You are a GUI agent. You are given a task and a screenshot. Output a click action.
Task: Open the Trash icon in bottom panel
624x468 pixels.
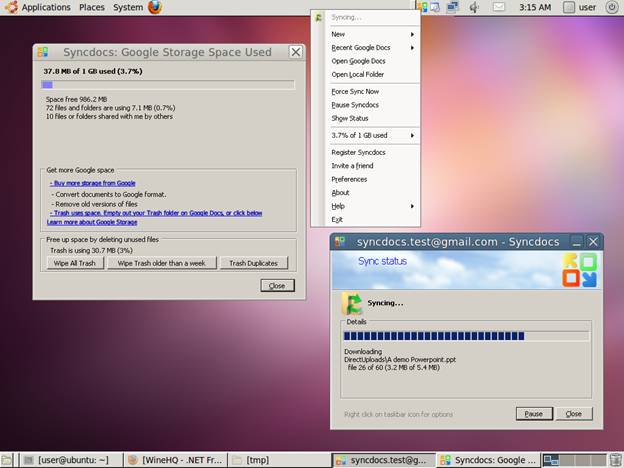616,460
